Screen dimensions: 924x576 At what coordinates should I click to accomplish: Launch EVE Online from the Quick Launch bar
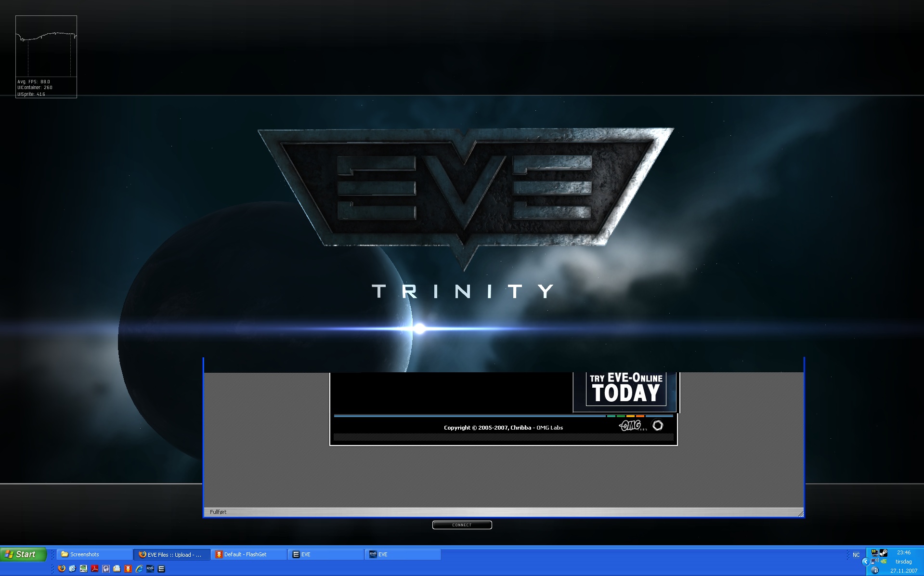pyautogui.click(x=150, y=569)
